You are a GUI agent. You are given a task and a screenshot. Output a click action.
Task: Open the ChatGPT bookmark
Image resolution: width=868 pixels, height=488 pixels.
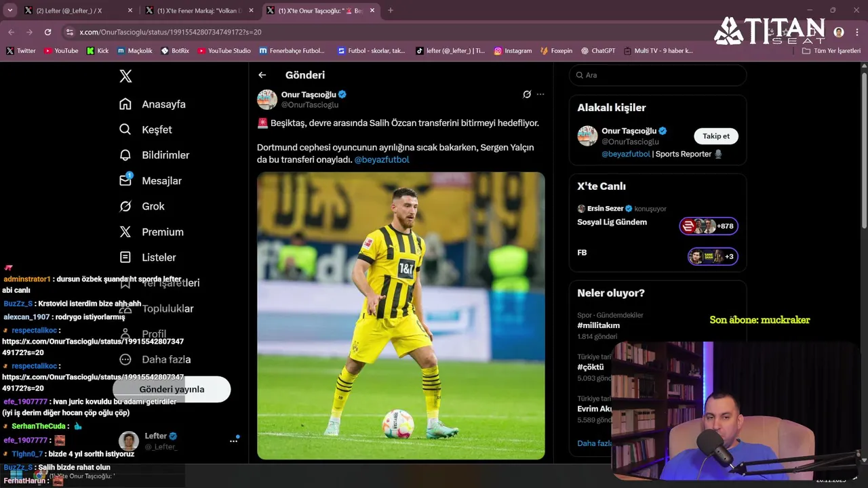[x=598, y=51]
